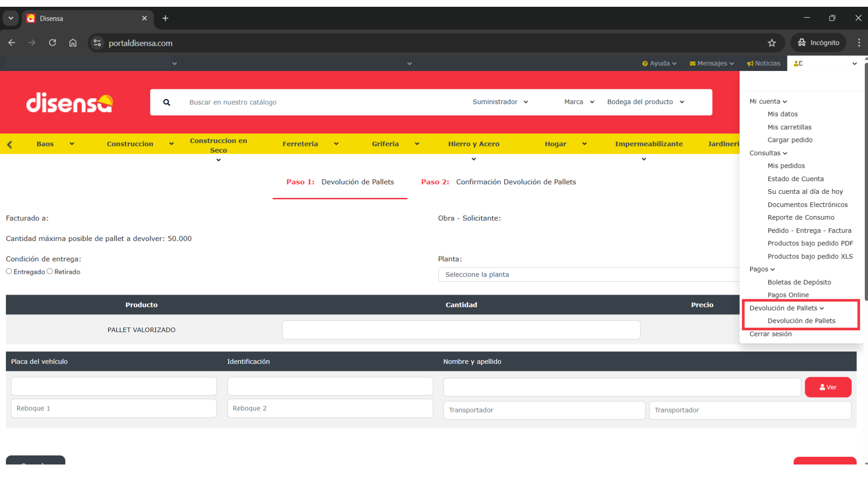Select the Retirado radio option
Screen dimensions: 868x488
(x=50, y=272)
